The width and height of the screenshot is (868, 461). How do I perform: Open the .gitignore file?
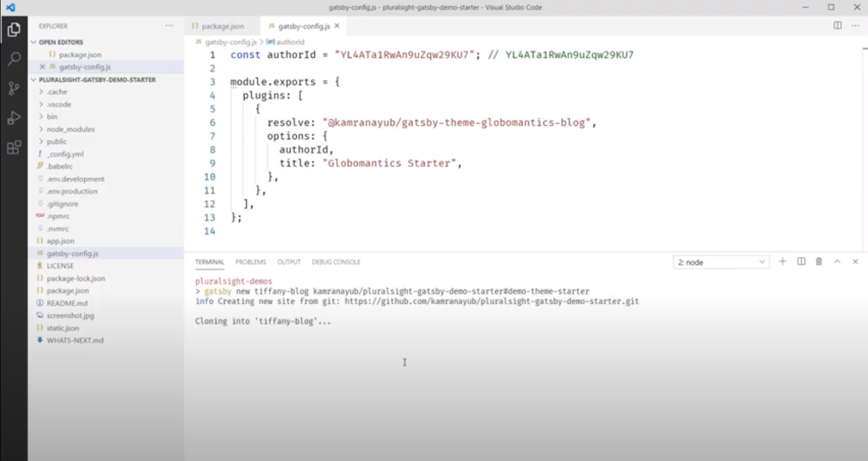[x=62, y=204]
